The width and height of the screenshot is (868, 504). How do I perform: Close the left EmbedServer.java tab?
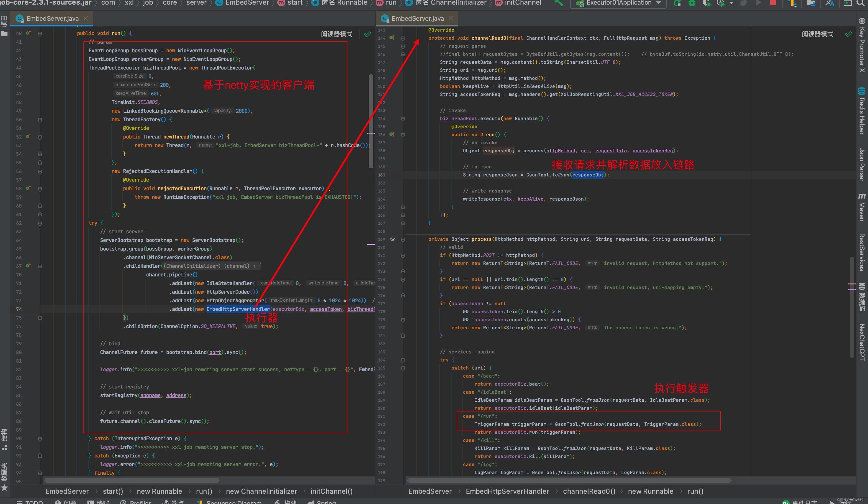(86, 18)
